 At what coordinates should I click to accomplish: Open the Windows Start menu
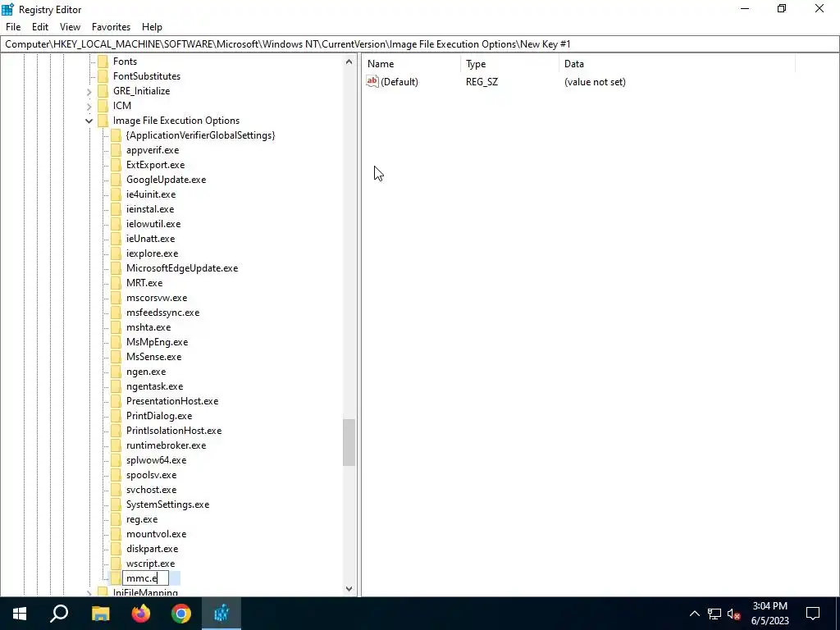click(x=20, y=613)
